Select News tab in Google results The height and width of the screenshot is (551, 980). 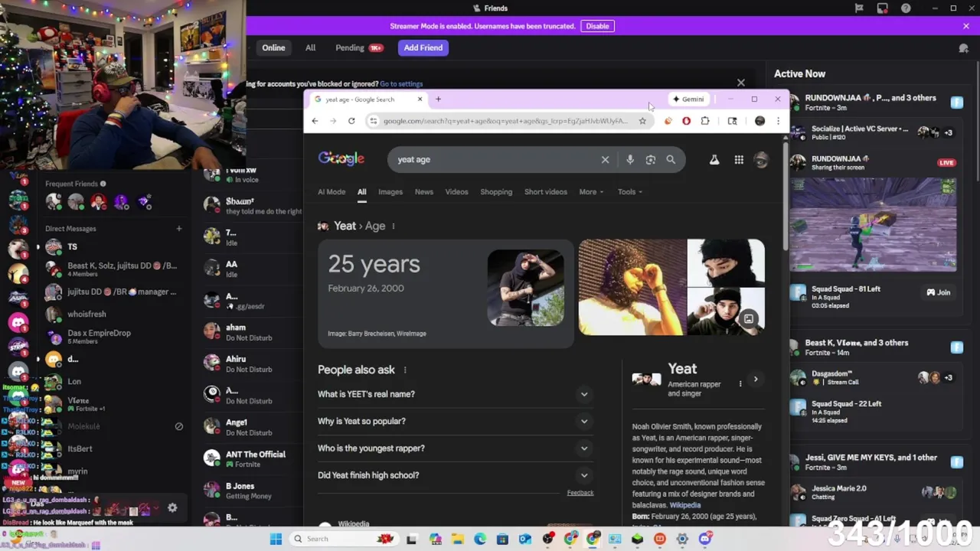coord(424,192)
